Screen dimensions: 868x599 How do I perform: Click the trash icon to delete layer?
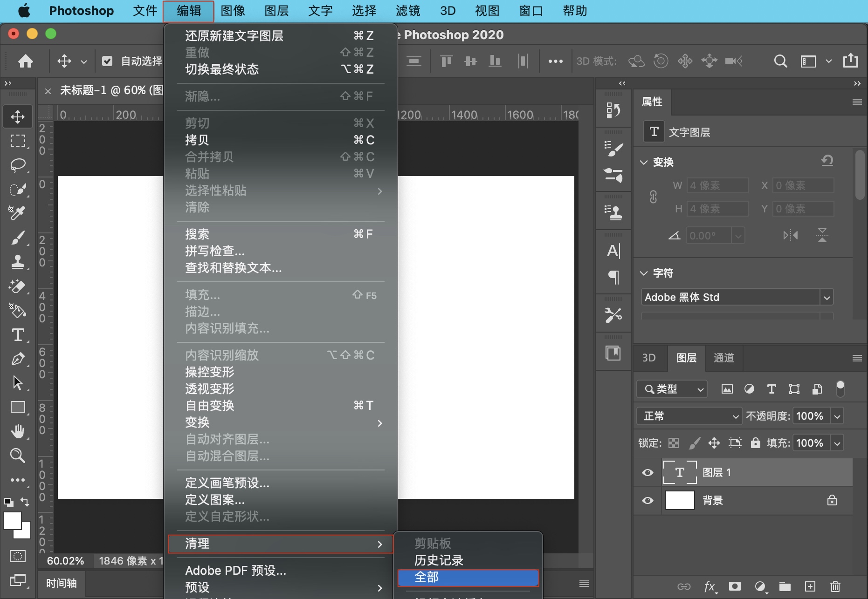pos(835,586)
